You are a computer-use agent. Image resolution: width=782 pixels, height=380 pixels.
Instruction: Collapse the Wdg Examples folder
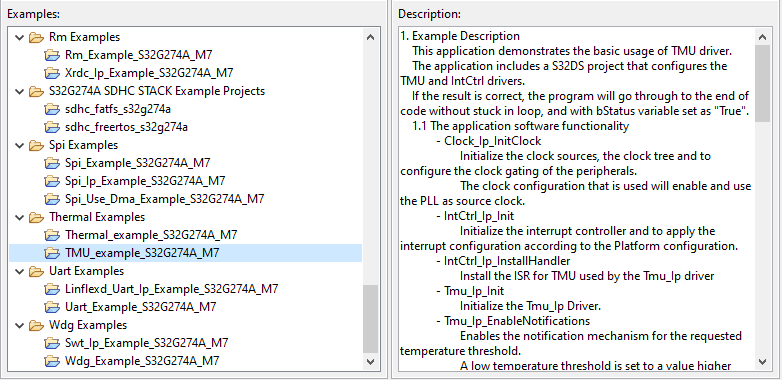point(20,326)
